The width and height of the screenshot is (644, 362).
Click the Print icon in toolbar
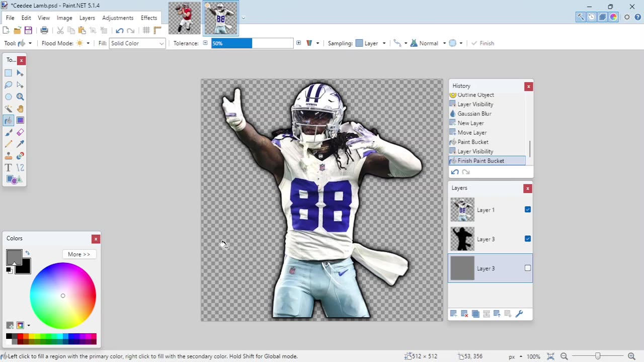(x=44, y=30)
